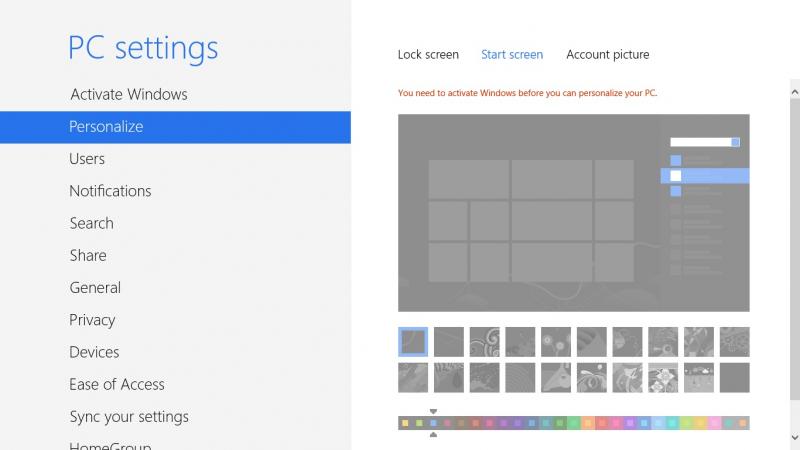Pick the yellow swatch at color bar start

[x=405, y=423]
